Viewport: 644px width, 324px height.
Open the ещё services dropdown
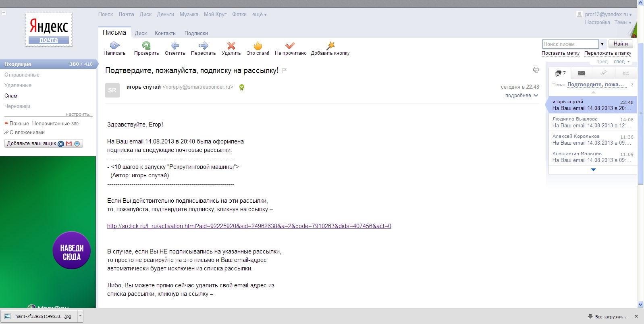click(x=259, y=15)
